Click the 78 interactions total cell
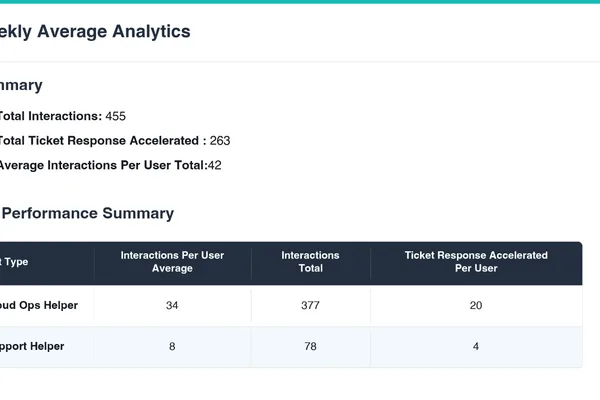The width and height of the screenshot is (600, 400). coord(310,346)
